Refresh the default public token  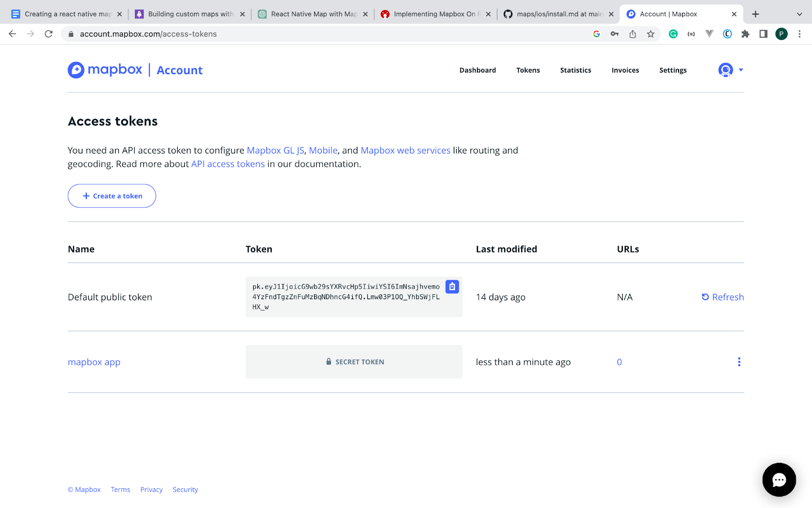723,297
